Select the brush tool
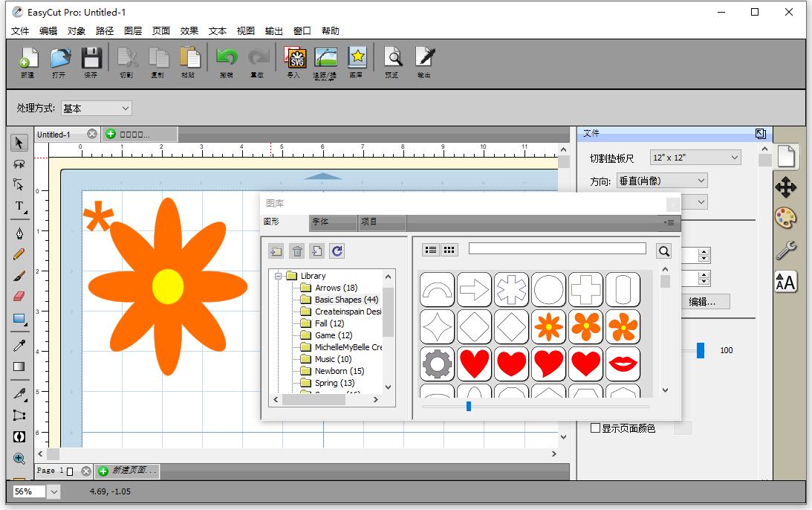This screenshot has height=510, width=812. coord(19,276)
